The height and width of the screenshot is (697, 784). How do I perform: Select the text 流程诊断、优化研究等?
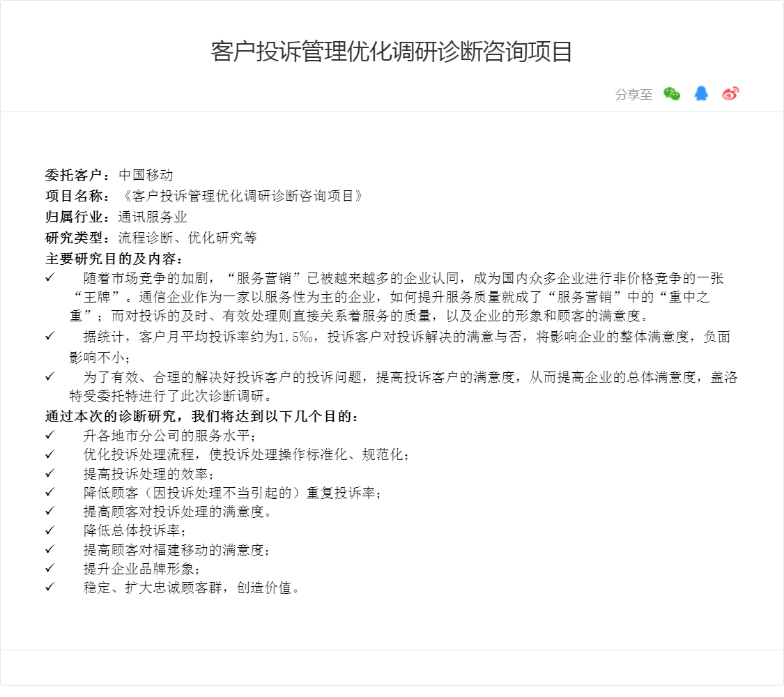[x=187, y=238]
